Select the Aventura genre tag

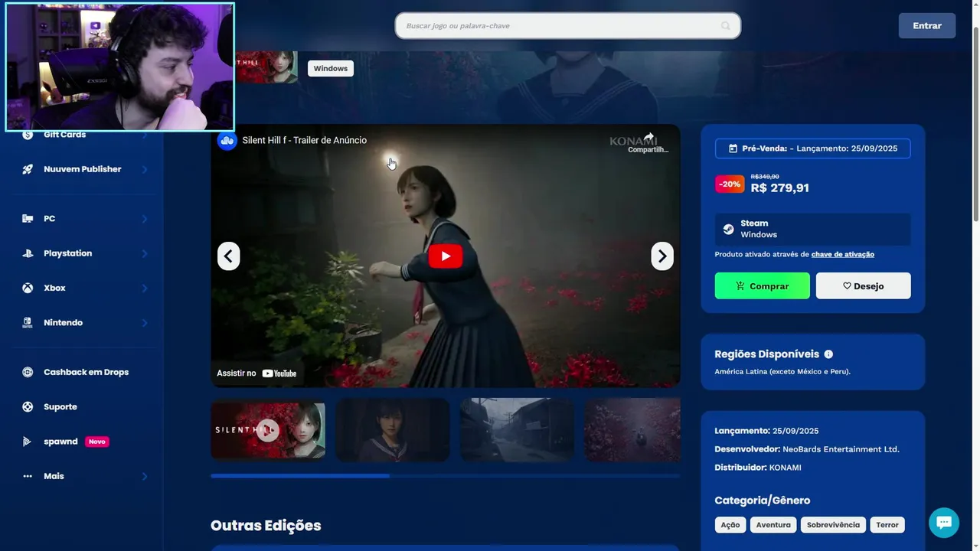[x=773, y=525]
